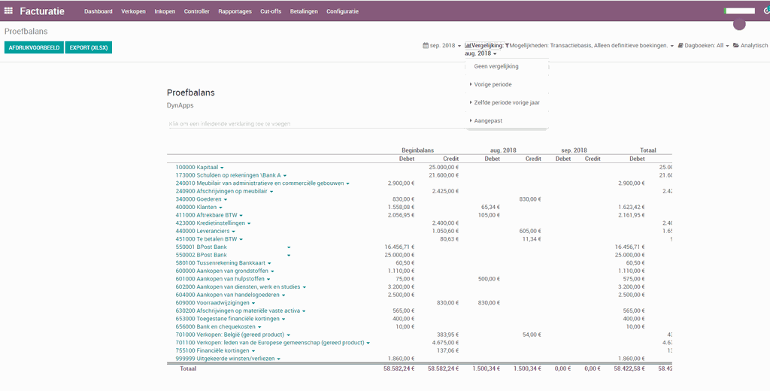Open account 602000 Aankopen van diensten
Image resolution: width=770 pixels, height=391 pixels.
tap(241, 287)
